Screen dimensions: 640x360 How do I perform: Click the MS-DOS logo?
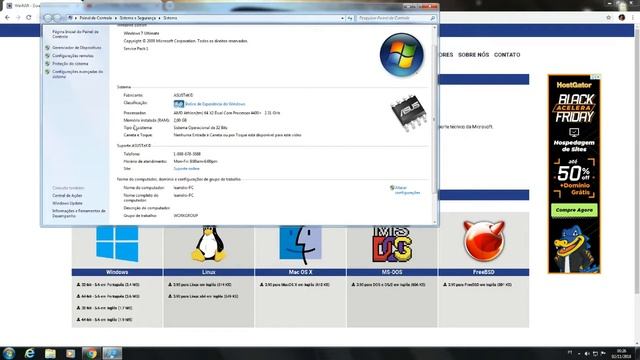click(392, 244)
